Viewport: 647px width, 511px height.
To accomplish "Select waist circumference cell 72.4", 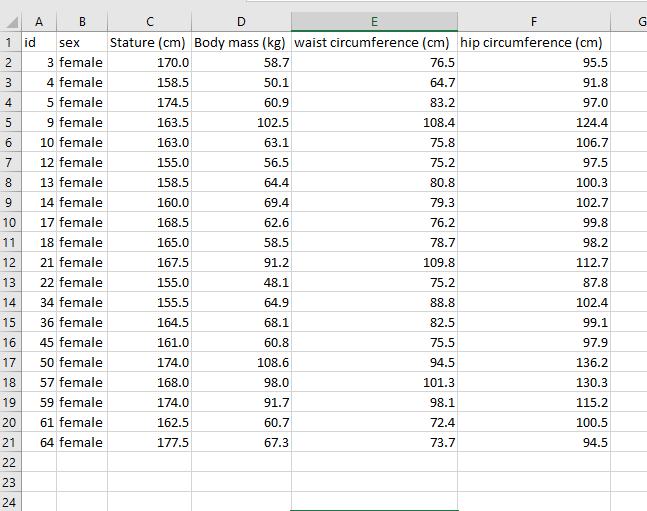I will tap(374, 422).
